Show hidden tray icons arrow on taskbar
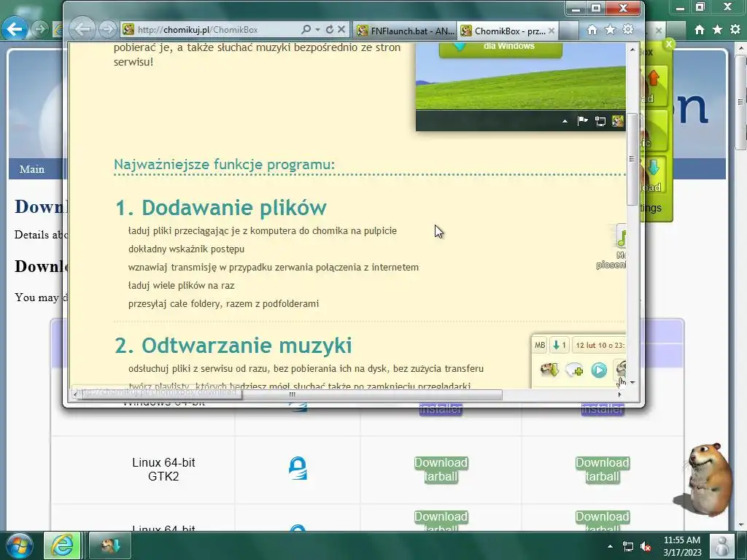The image size is (747, 560). pos(610,546)
